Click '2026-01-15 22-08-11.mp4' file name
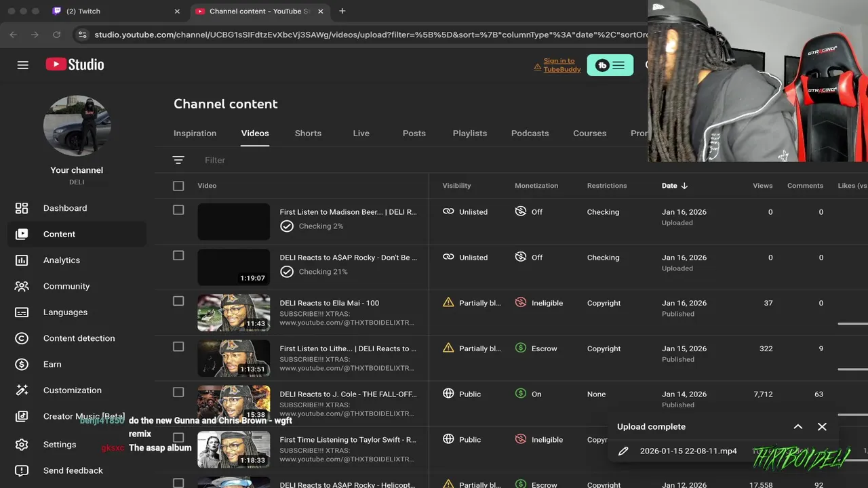868x488 pixels. coord(688,451)
